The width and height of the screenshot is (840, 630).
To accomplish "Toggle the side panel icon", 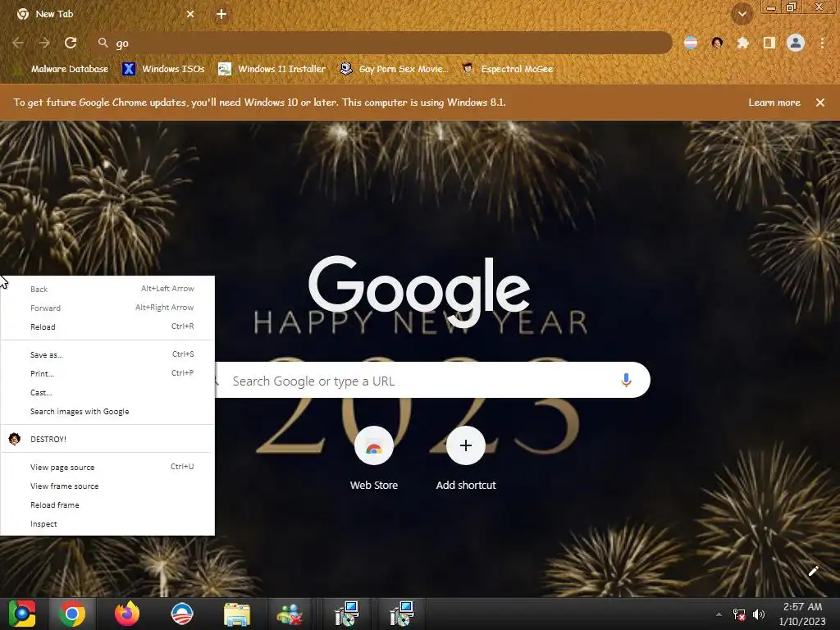I will [769, 43].
